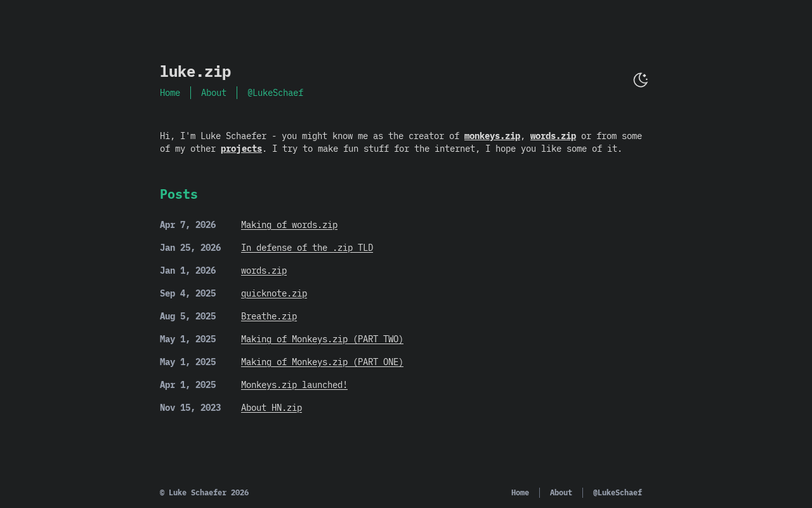Follow the words.zip link in the intro
The width and height of the screenshot is (812, 508).
553,136
